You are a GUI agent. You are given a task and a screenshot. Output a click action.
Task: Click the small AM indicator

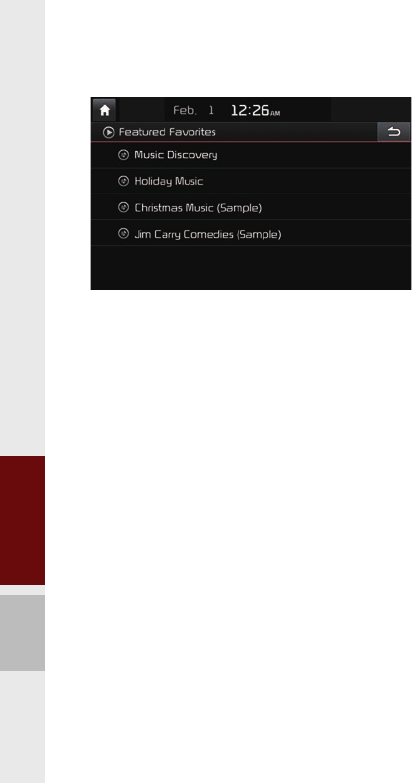tap(275, 113)
